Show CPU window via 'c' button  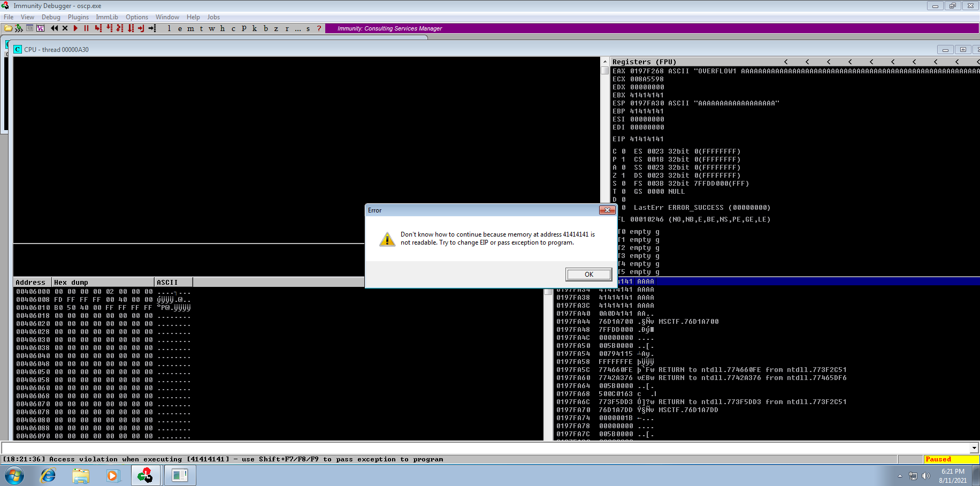(233, 28)
